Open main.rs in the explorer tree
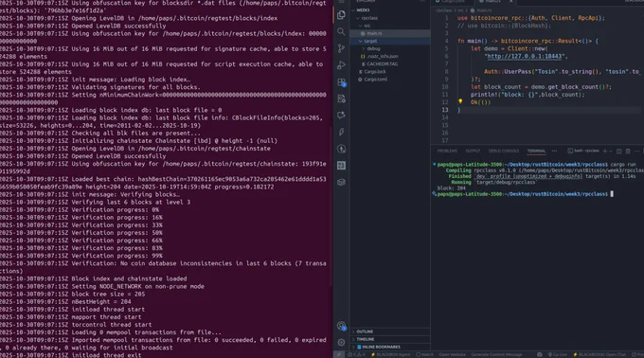Image resolution: width=644 pixels, height=358 pixels. [390, 33]
